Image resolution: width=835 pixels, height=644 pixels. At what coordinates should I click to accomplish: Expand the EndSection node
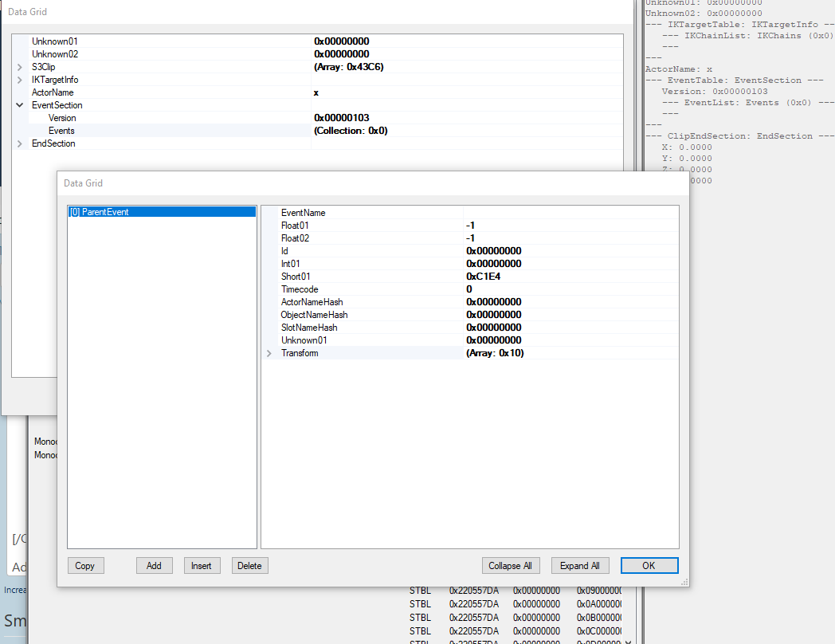(x=20, y=143)
